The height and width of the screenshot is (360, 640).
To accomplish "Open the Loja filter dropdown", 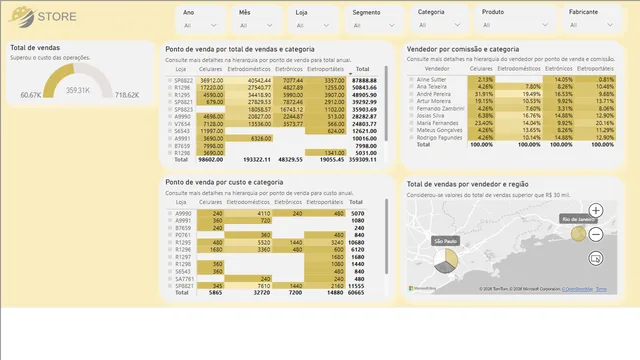I will pyautogui.click(x=312, y=25).
